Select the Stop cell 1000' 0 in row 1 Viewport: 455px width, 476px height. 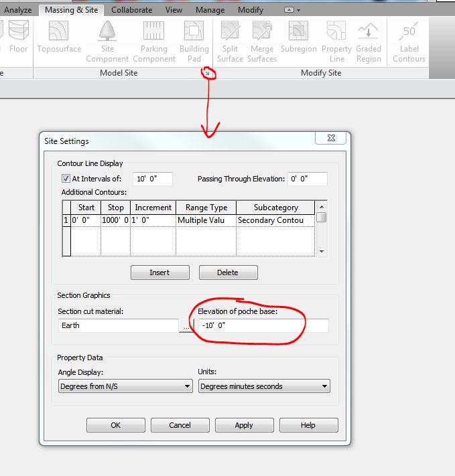[x=115, y=220]
